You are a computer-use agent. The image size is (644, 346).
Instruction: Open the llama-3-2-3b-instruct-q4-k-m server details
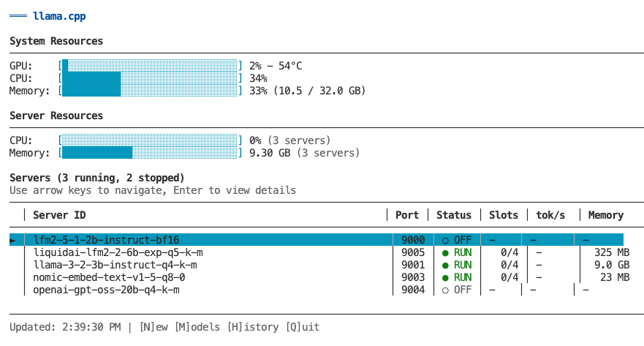tap(115, 265)
